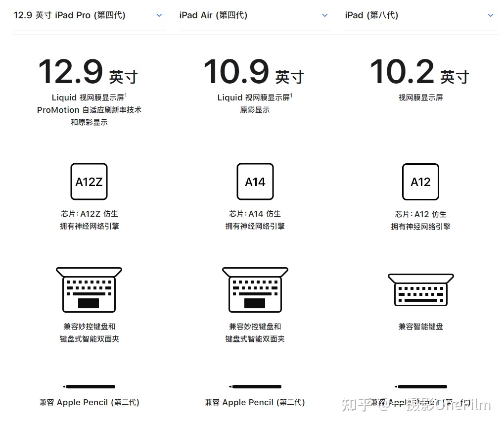The height and width of the screenshot is (425, 504).
Task: Click the A14 chip icon
Action: [x=255, y=182]
